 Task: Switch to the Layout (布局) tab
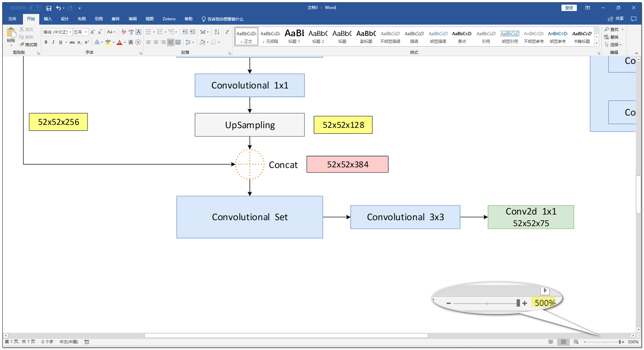point(82,19)
